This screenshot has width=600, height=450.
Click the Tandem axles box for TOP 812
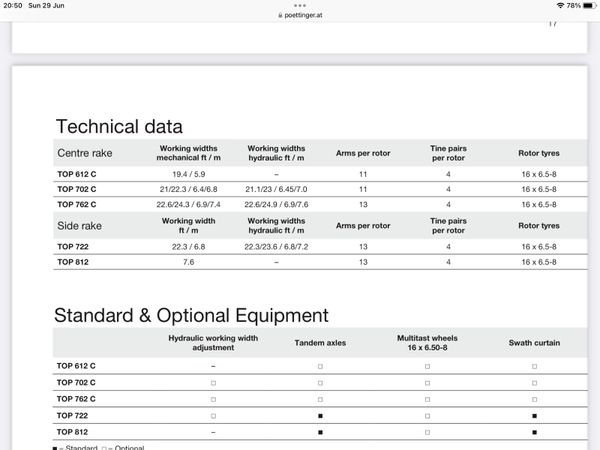point(320,431)
